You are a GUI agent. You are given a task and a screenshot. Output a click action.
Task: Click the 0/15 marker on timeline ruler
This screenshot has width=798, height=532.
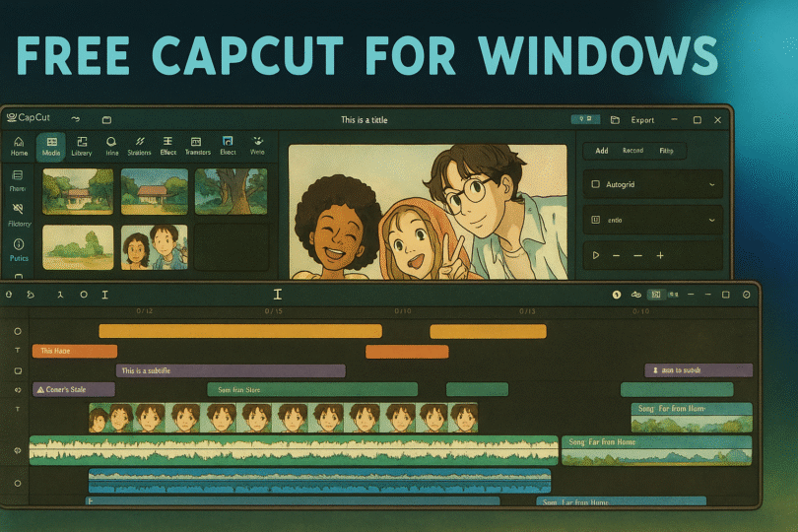273,311
